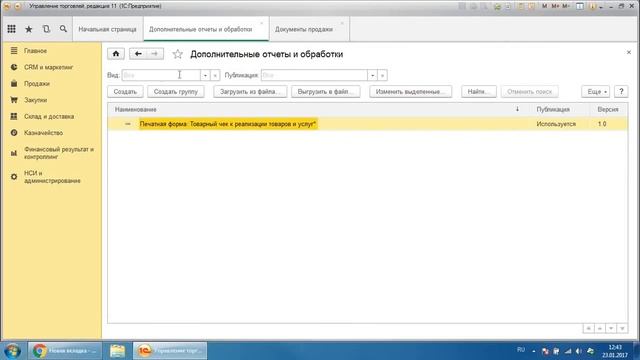640x360 pixels.
Task: Open the search magnifier in top panel
Action: 63,29
